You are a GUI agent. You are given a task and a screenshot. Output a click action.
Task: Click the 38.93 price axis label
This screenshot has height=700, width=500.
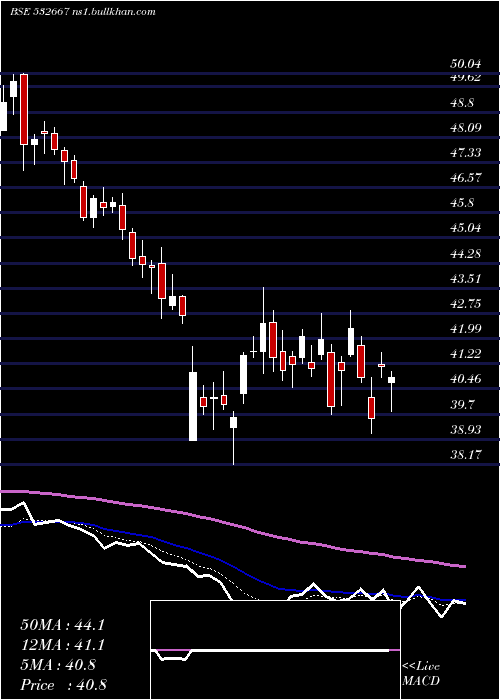pos(466,429)
